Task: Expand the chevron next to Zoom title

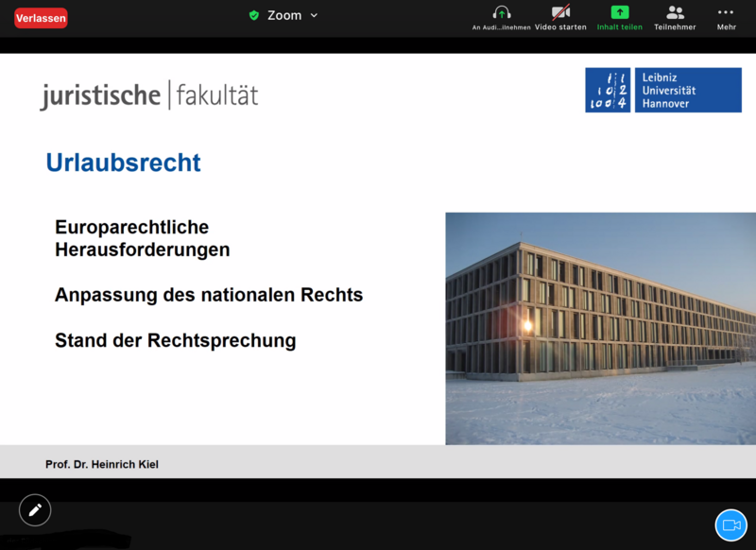Action: tap(314, 15)
